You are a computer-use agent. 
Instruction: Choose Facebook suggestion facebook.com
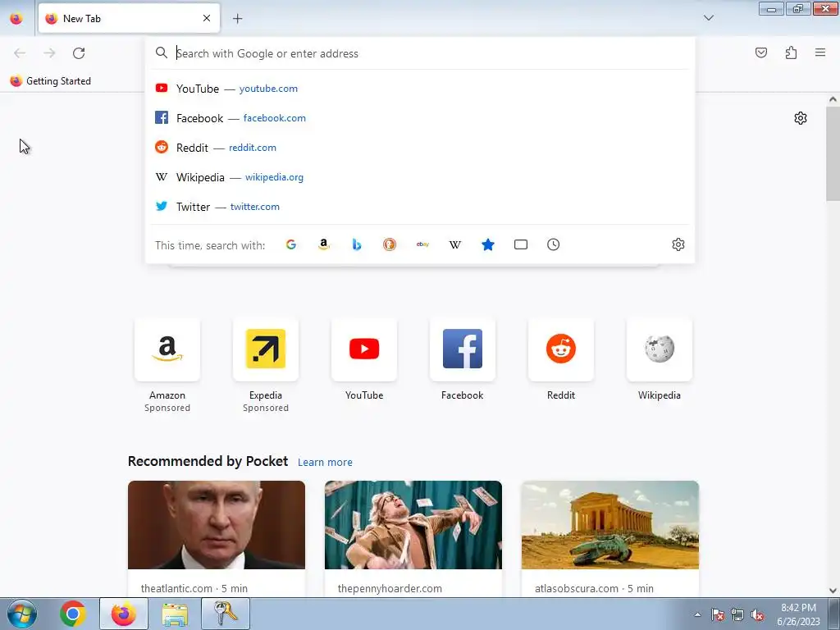click(x=421, y=118)
